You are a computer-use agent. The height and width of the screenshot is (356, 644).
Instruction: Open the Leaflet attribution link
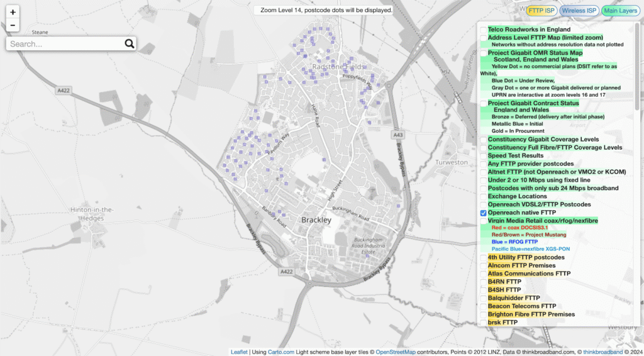click(239, 352)
